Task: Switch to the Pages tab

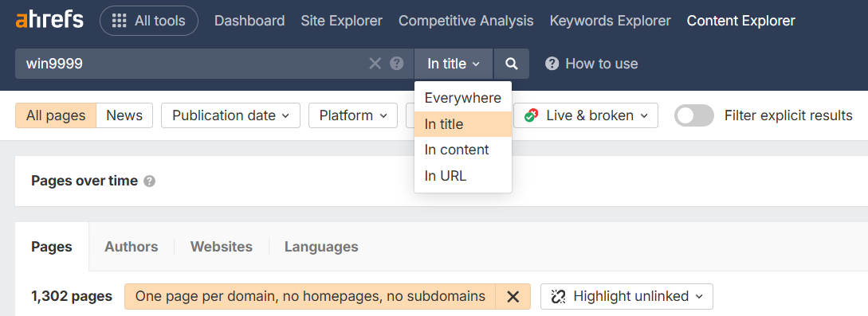Action: pyautogui.click(x=52, y=247)
